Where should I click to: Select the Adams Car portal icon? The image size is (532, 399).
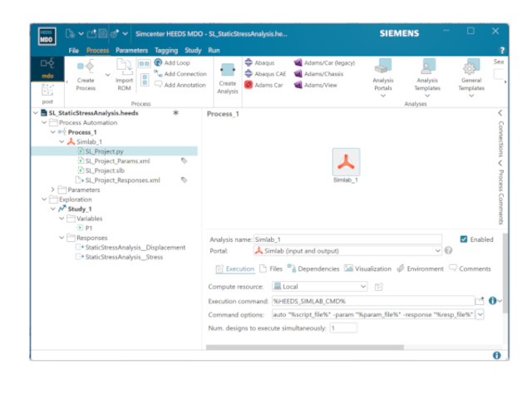tap(249, 85)
